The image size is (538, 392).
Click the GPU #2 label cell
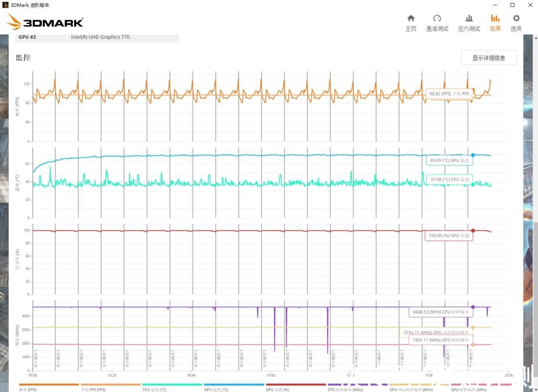pyautogui.click(x=41, y=38)
